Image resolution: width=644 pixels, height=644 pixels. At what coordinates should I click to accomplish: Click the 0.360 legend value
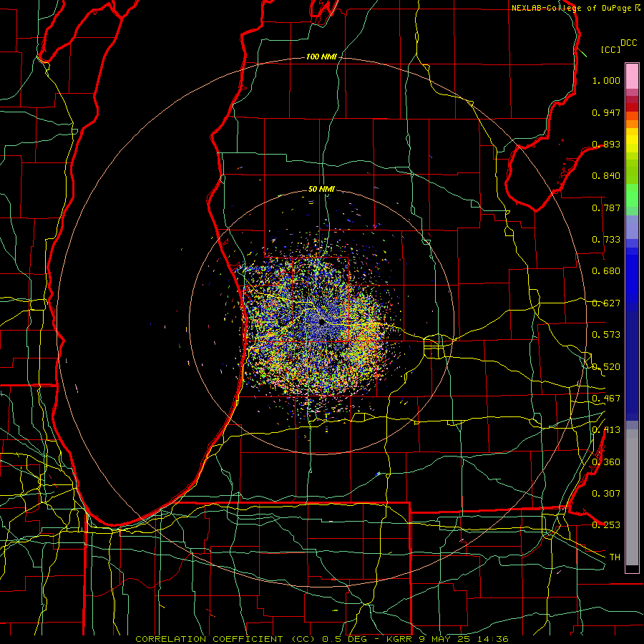[606, 462]
